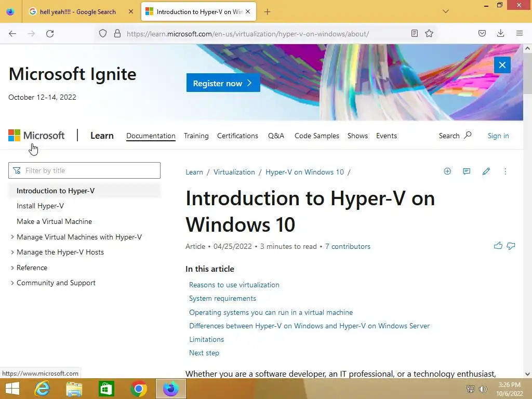The width and height of the screenshot is (532, 399).
Task: Open the tracking protection shield icon
Action: (x=103, y=34)
